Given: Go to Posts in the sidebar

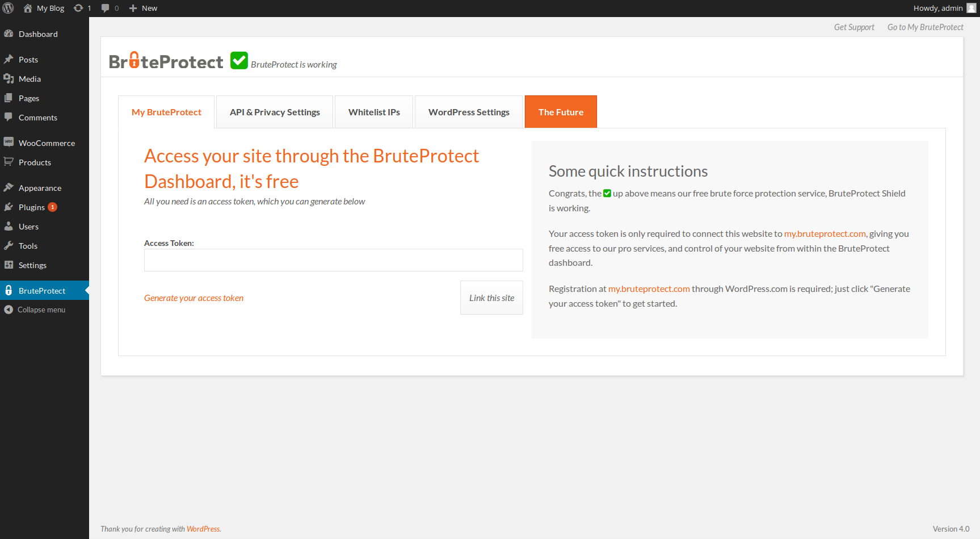Looking at the screenshot, I should coord(44,60).
